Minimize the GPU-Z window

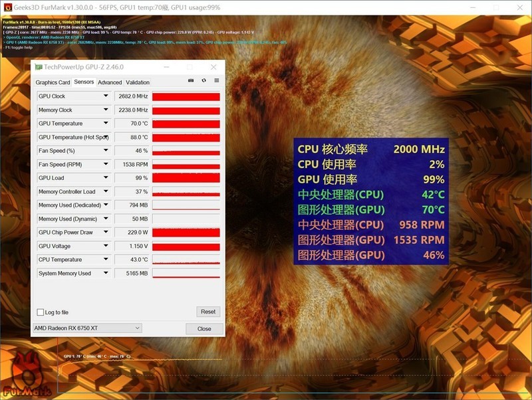pyautogui.click(x=167, y=67)
